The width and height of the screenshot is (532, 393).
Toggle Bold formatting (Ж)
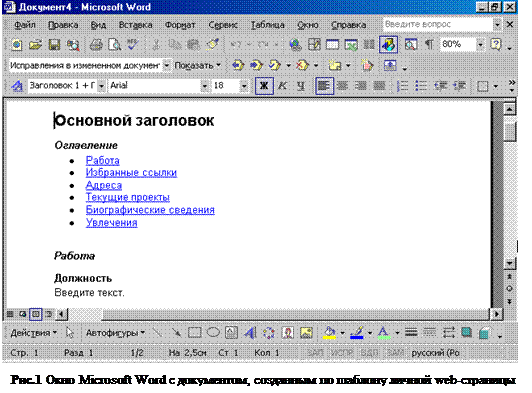(264, 86)
